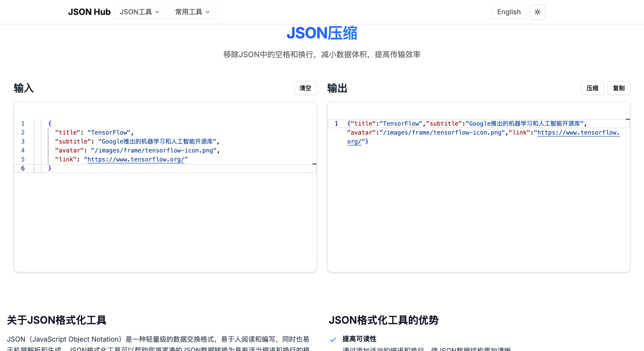Click line number 4 in the input editor
Image resolution: width=644 pixels, height=351 pixels.
pos(23,150)
